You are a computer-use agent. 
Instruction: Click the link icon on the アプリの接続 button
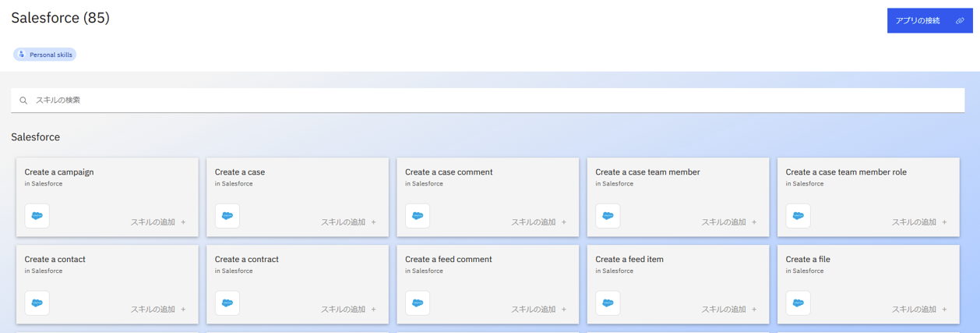960,21
